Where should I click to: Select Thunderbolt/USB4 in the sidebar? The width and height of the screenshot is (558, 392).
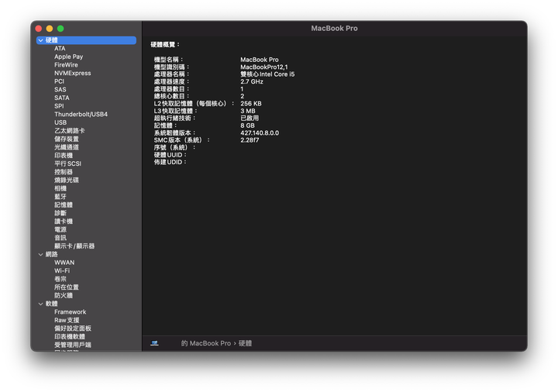pos(81,114)
